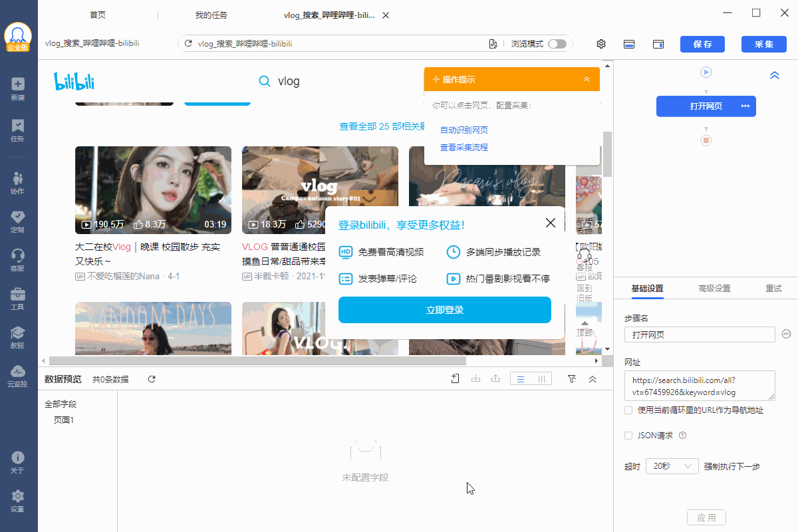
Task: Switch to 首页 tab
Action: 98,15
